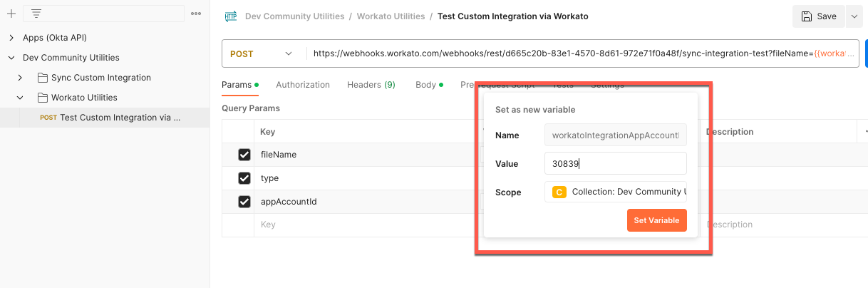Viewport: 868px width, 288px height.
Task: Open Workato Utilities breadcrumb link
Action: pos(391,16)
